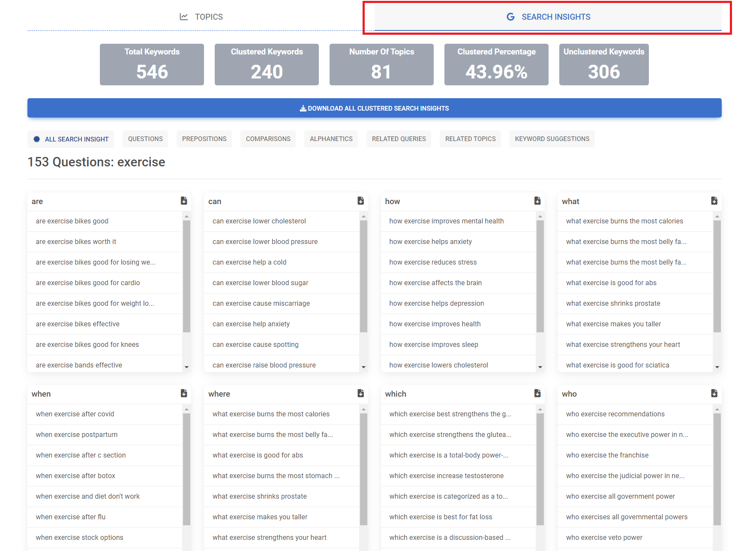Show the Alphanetics filter

coord(331,139)
